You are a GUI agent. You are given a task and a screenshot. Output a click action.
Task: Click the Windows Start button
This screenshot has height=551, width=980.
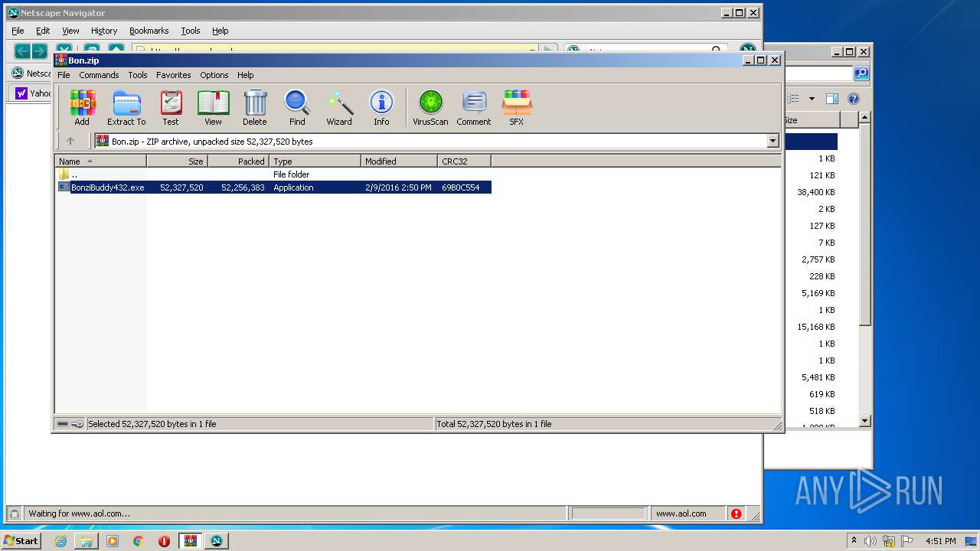pos(21,541)
